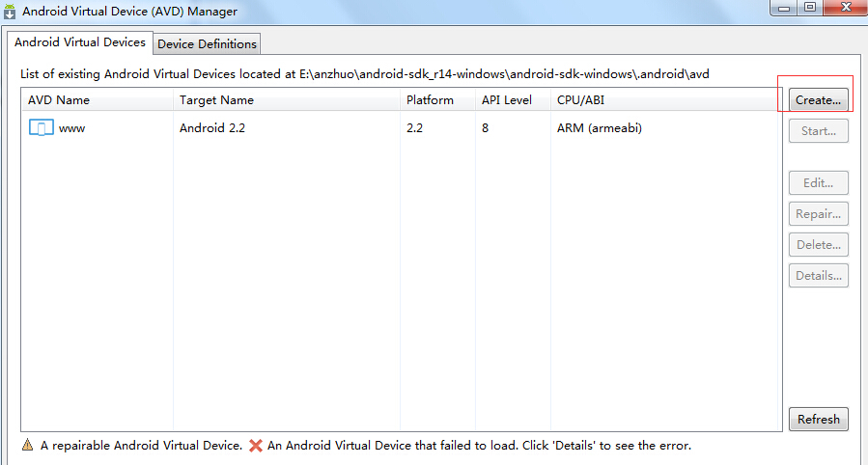The width and height of the screenshot is (868, 465).
Task: Sort by AVD Name column header
Action: [x=97, y=100]
